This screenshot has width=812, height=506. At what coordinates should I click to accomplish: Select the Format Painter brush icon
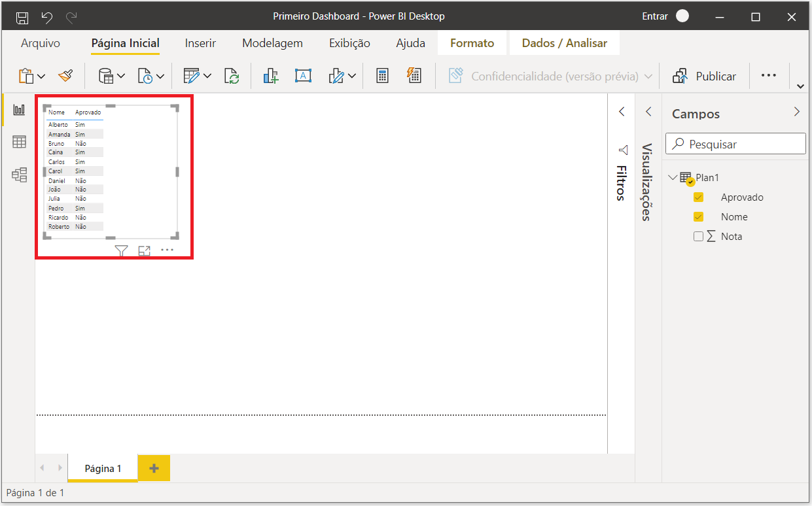[65, 76]
